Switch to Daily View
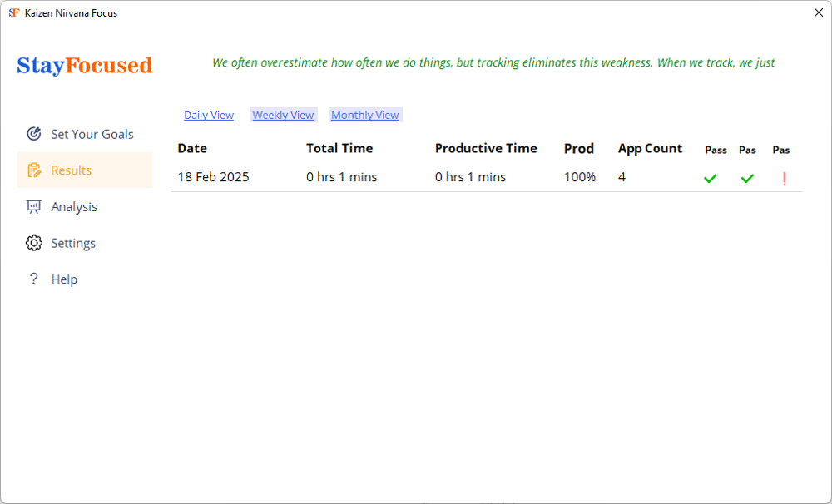Screen dimensions: 832x504 pos(209,116)
